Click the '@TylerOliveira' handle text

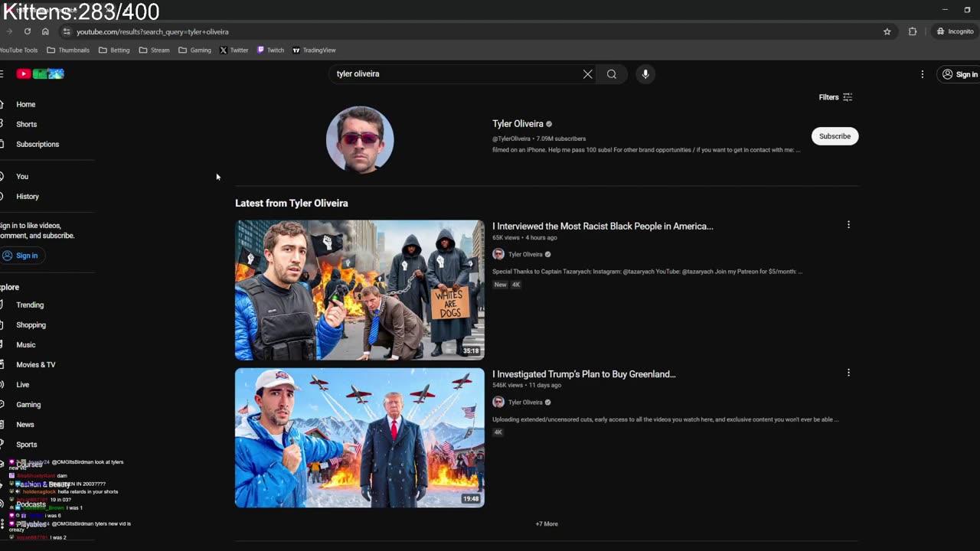pos(511,139)
